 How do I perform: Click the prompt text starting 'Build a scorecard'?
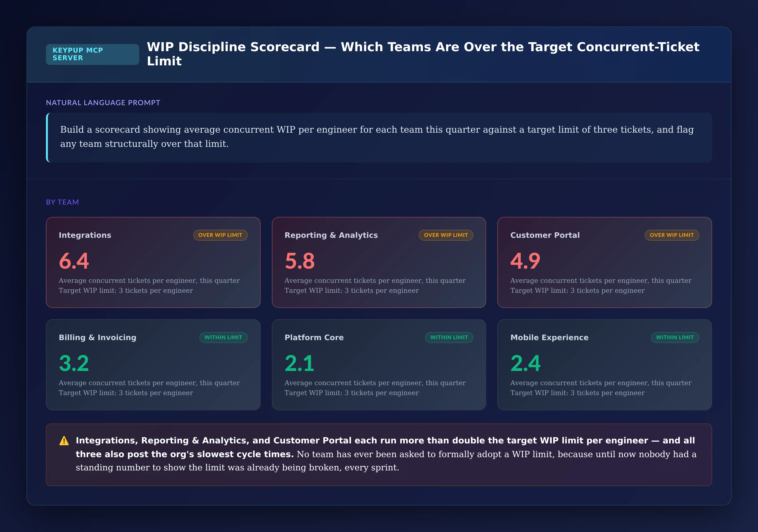(x=377, y=137)
